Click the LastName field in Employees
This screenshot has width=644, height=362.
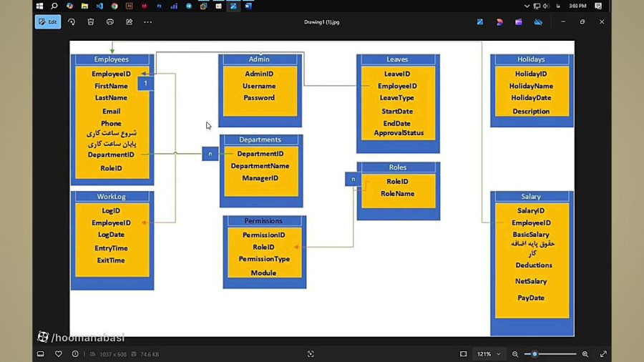112,98
